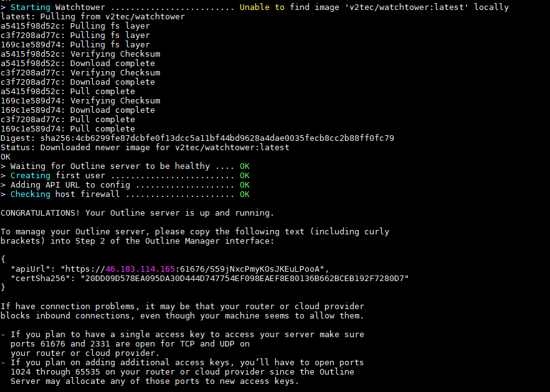The height and width of the screenshot is (392, 550).
Task: Click the line "your router or cloud provider."
Action: coord(85,353)
